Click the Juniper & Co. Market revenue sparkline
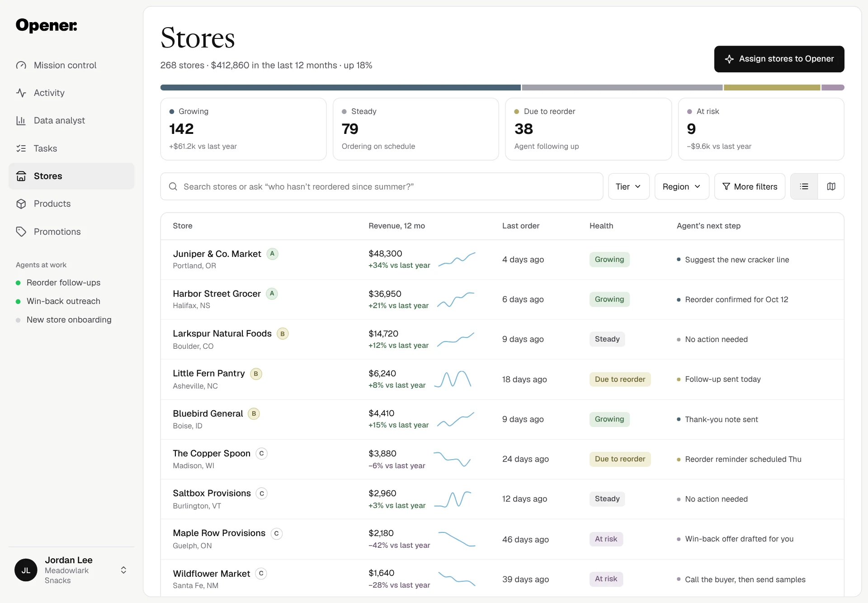The height and width of the screenshot is (603, 868). point(457,259)
